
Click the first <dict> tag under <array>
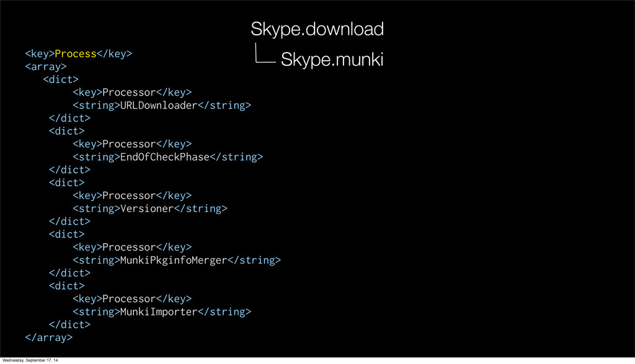coord(61,79)
